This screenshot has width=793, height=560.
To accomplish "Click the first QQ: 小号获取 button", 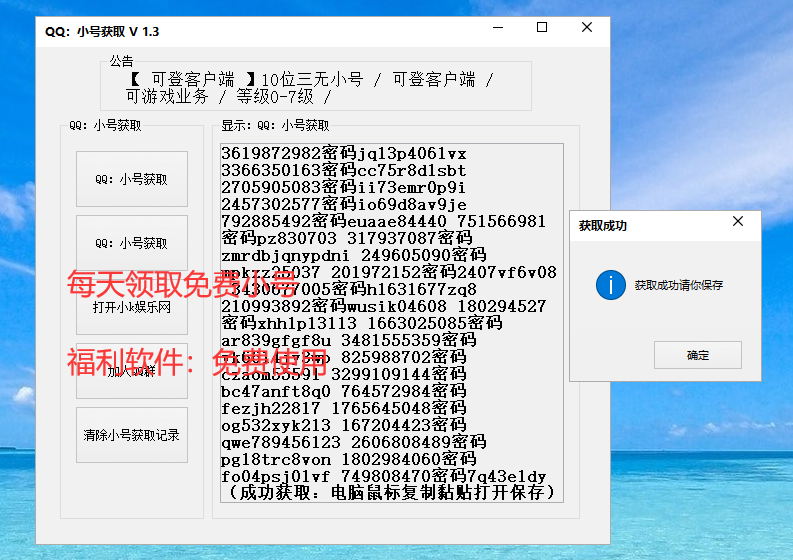I will 131,179.
